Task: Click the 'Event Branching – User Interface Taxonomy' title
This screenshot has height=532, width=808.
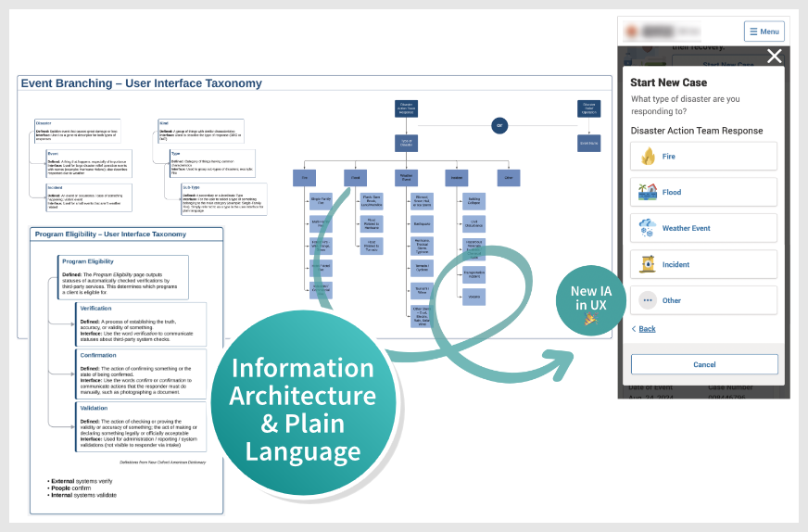Action: click(x=141, y=83)
